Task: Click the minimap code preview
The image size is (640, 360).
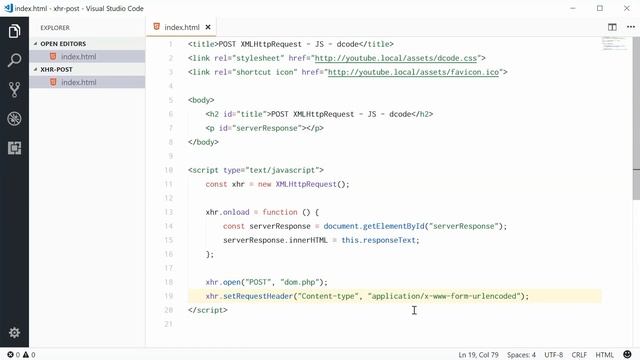Action: click(x=614, y=43)
